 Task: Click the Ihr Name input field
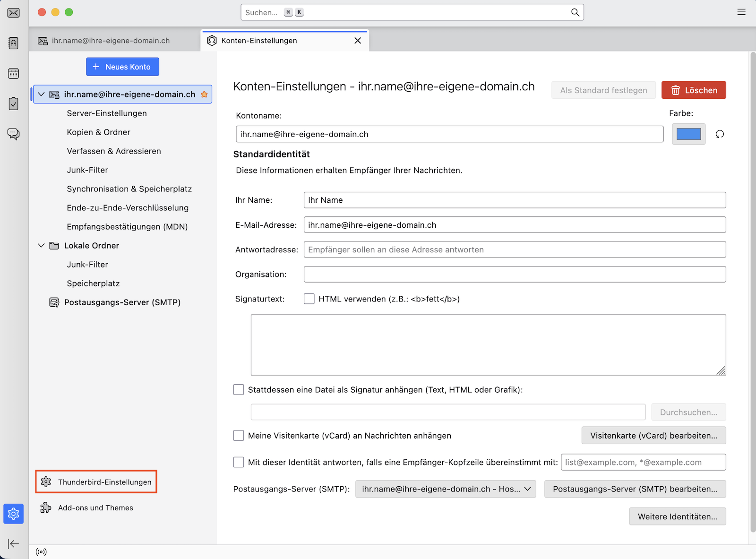(x=515, y=200)
